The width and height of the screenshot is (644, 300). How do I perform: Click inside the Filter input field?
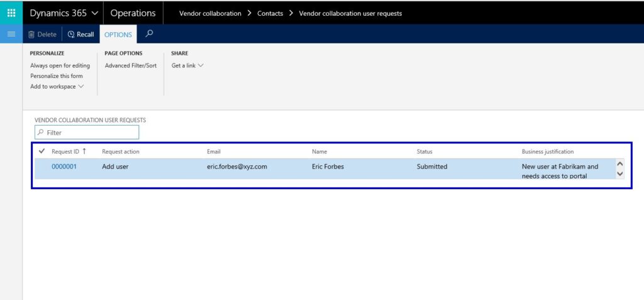click(87, 132)
